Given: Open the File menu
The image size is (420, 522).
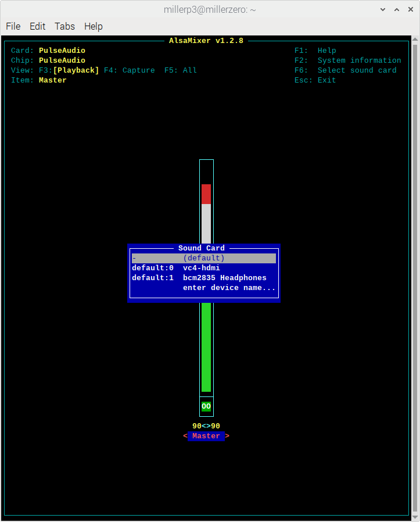Looking at the screenshot, I should tap(13, 26).
